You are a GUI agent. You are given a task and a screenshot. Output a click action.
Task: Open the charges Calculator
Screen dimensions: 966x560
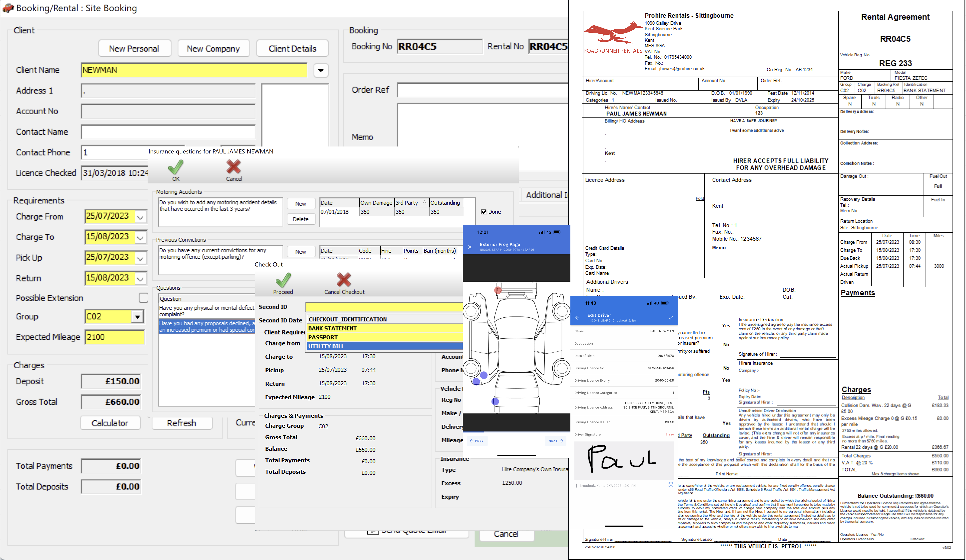[110, 423]
